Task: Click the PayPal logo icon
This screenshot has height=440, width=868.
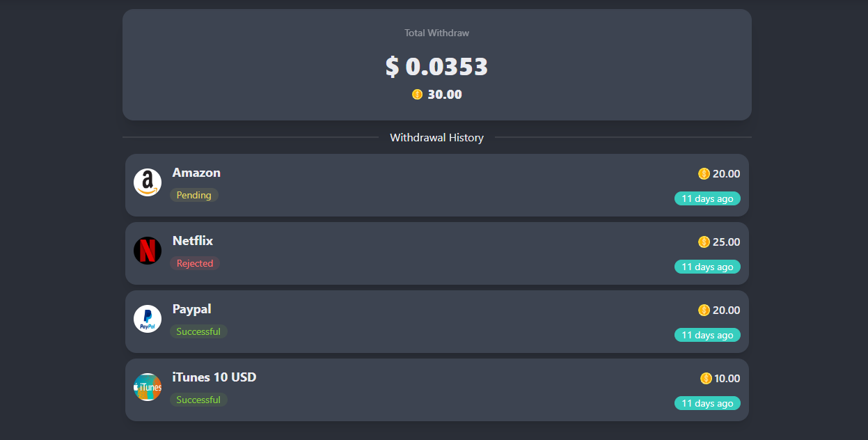Action: (x=148, y=319)
